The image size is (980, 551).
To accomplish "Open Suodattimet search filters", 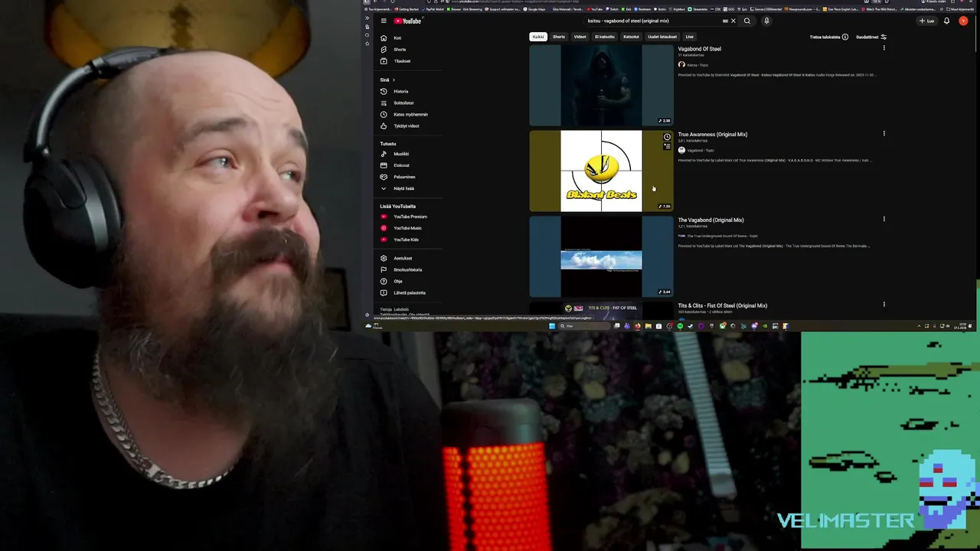I will tap(871, 37).
